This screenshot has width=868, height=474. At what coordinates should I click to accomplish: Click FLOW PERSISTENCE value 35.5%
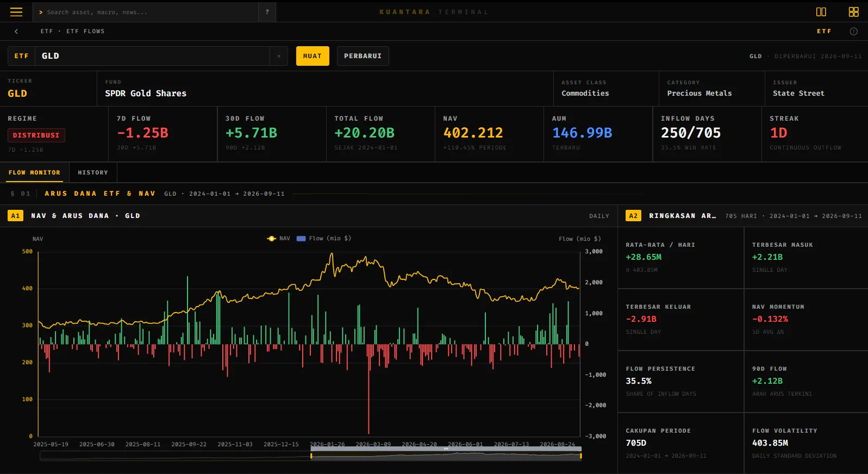coord(639,381)
